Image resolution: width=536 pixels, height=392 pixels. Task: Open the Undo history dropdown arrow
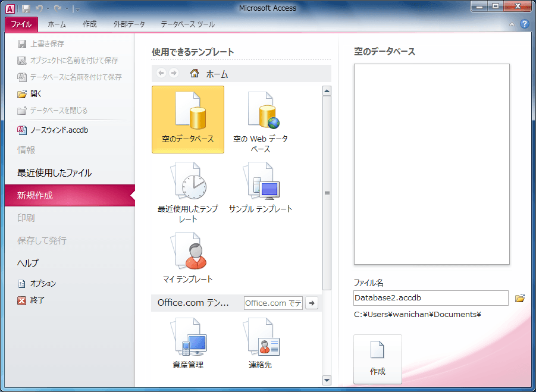pyautogui.click(x=48, y=9)
